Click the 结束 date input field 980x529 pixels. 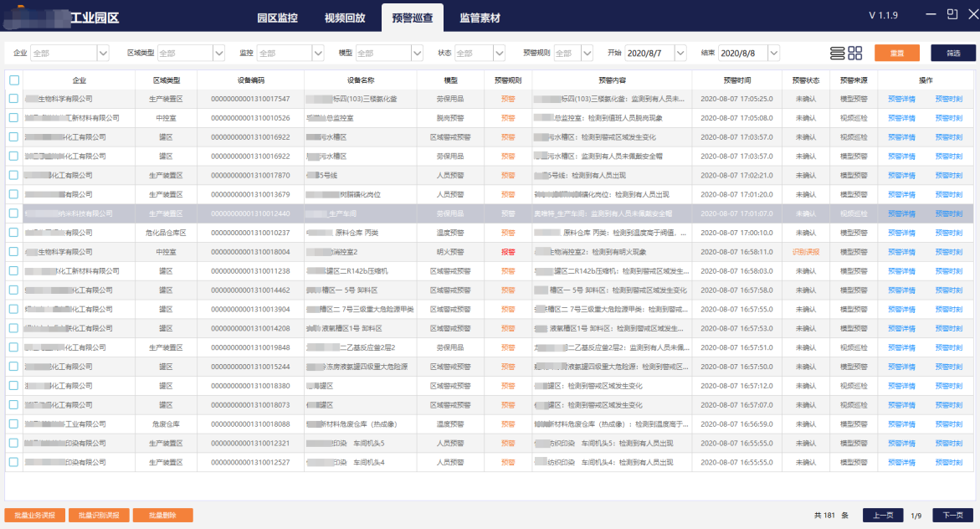coord(741,53)
